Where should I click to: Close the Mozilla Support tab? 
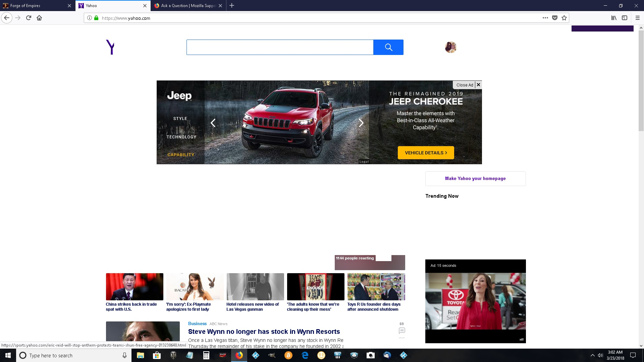220,6
